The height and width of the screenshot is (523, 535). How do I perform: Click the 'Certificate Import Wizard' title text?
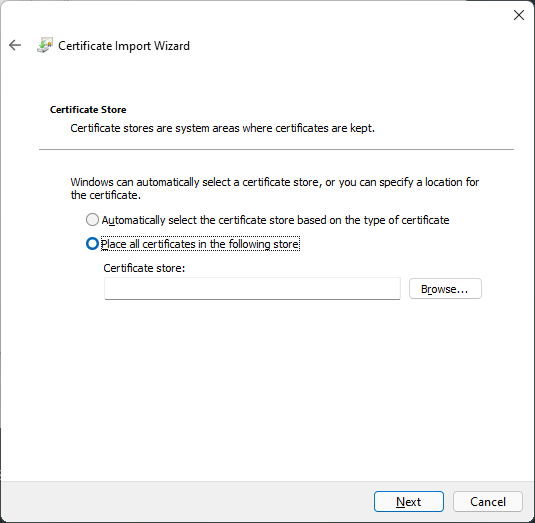(x=124, y=46)
